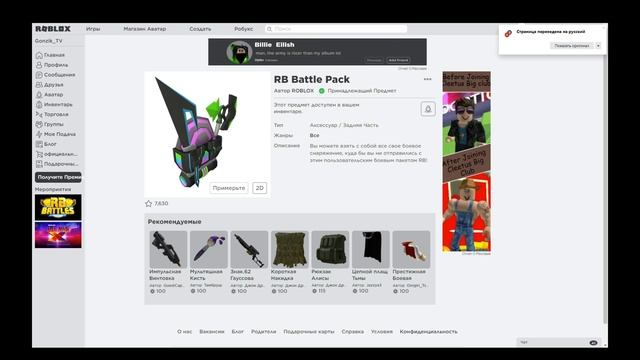Click inside the search input field

pos(336,29)
